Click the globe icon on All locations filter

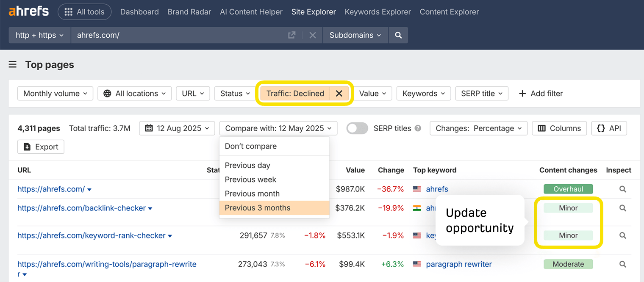tap(107, 93)
